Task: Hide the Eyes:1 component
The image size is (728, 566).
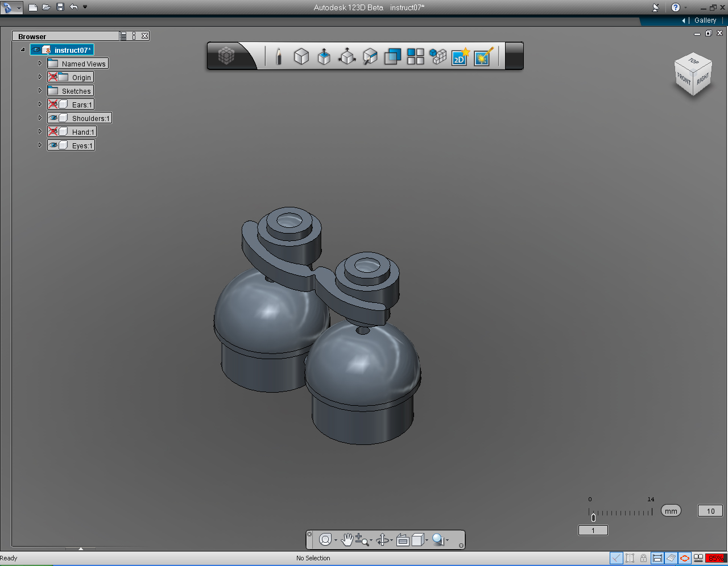Action: pos(53,145)
